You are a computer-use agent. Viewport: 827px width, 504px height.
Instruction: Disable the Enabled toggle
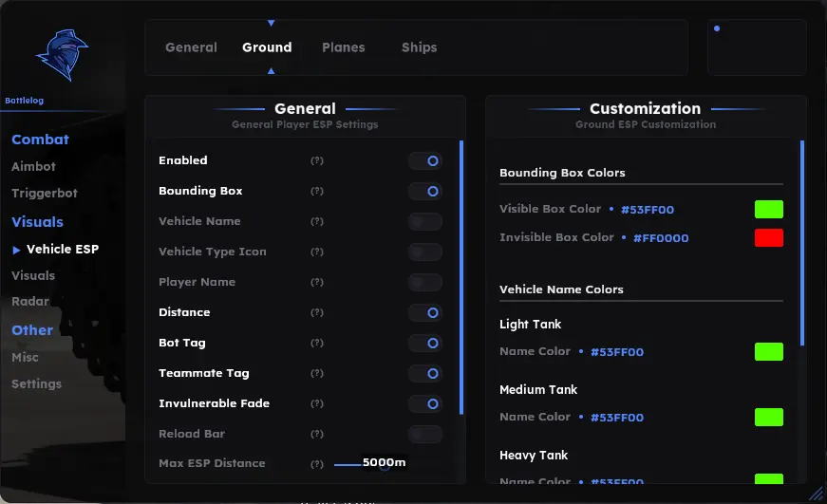[425, 160]
